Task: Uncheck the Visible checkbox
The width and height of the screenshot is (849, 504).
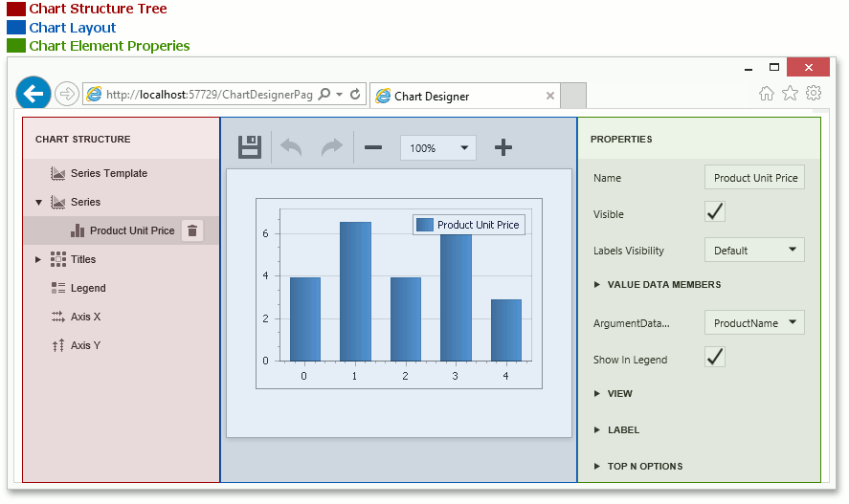Action: point(715,211)
